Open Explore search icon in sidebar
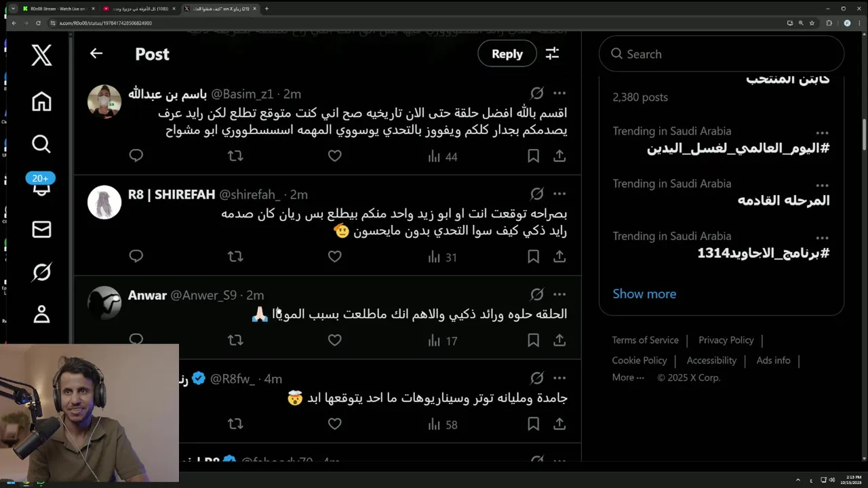 pyautogui.click(x=41, y=144)
